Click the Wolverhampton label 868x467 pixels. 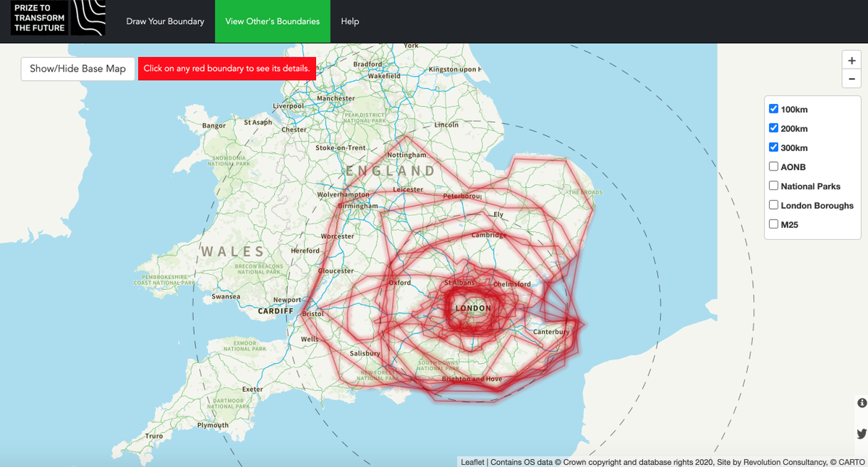(343, 195)
